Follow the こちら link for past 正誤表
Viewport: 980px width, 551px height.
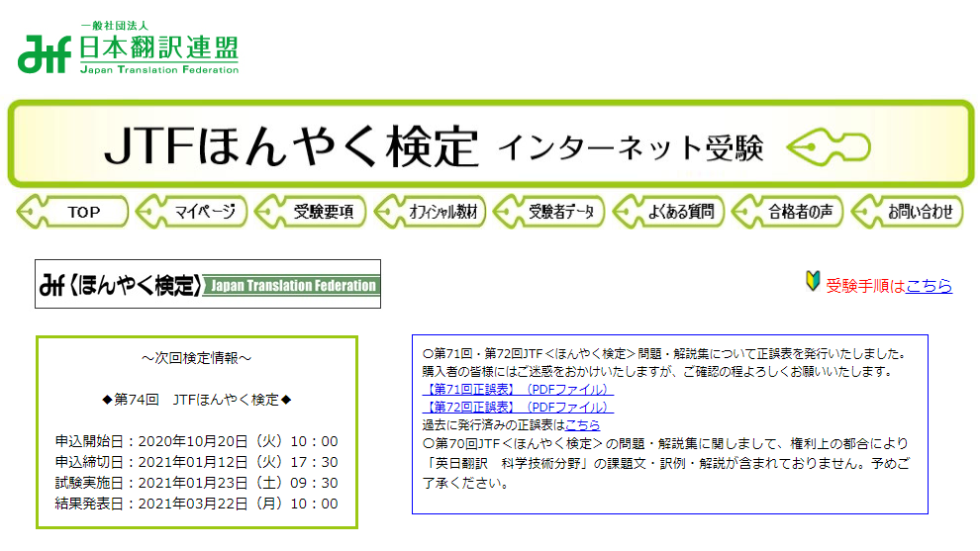[582, 424]
